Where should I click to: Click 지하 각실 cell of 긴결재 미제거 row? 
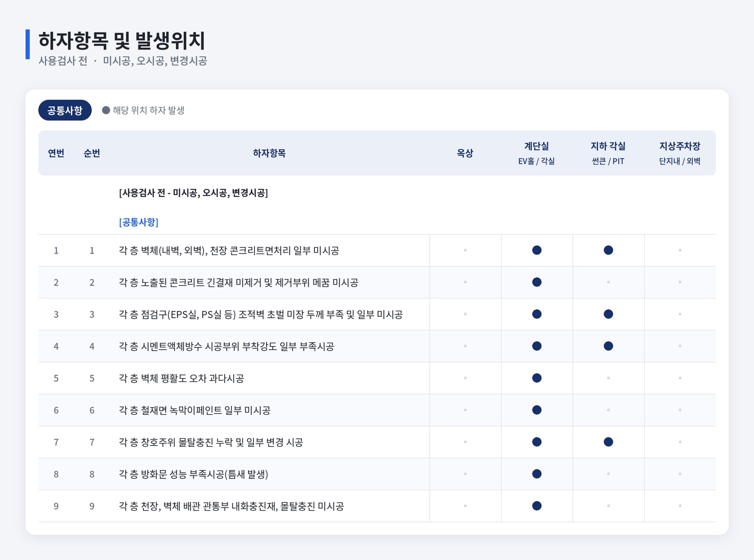point(608,282)
